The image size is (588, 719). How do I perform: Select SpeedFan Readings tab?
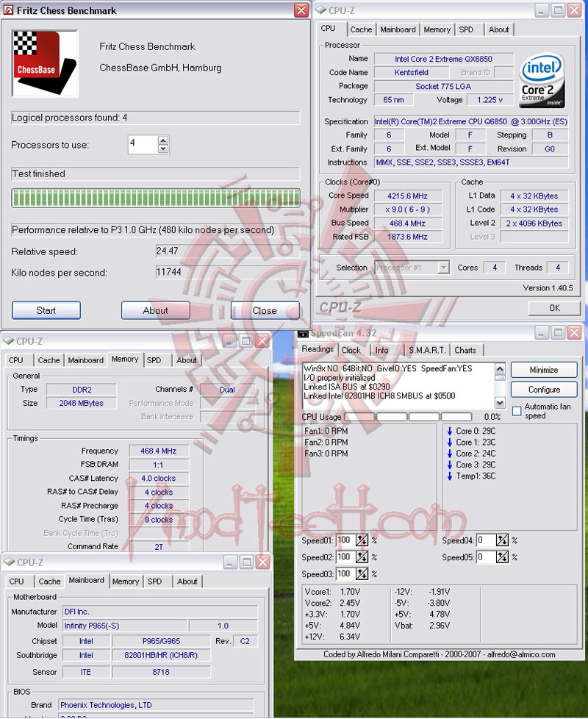point(318,349)
